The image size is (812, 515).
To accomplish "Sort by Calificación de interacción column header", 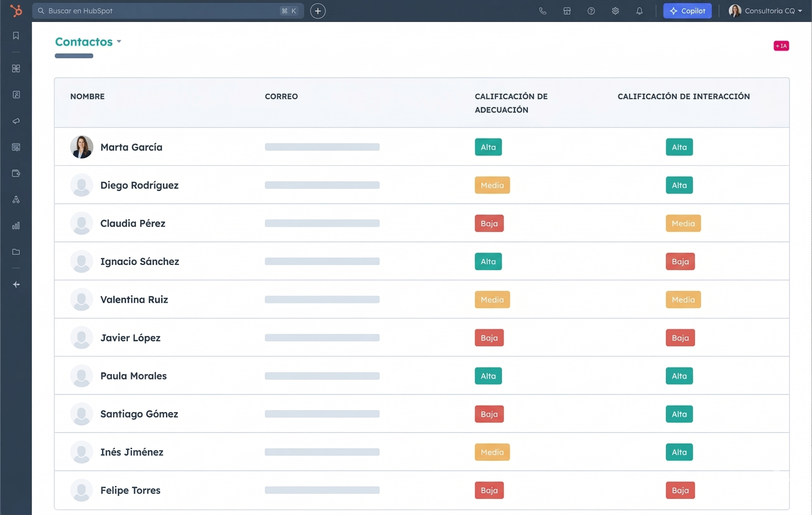I will [x=684, y=97].
